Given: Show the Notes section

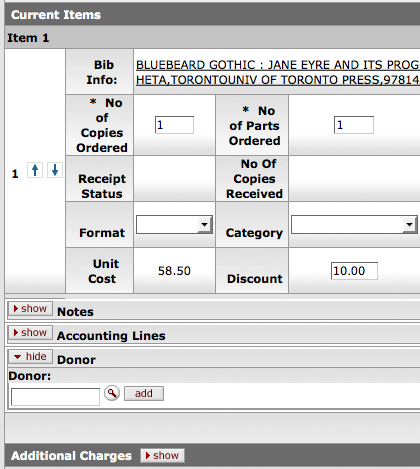Looking at the screenshot, I should (30, 309).
